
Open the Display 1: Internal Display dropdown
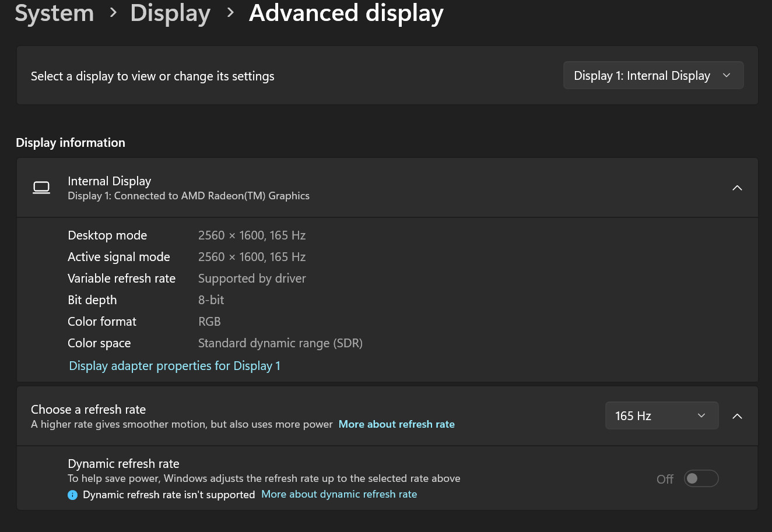pos(653,75)
